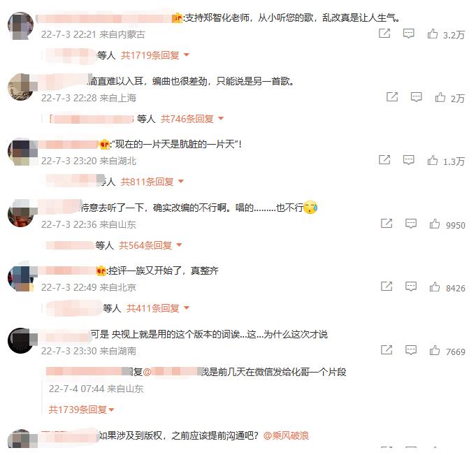Like the Inner Mongolia comment with 3.2万 likes

click(433, 34)
